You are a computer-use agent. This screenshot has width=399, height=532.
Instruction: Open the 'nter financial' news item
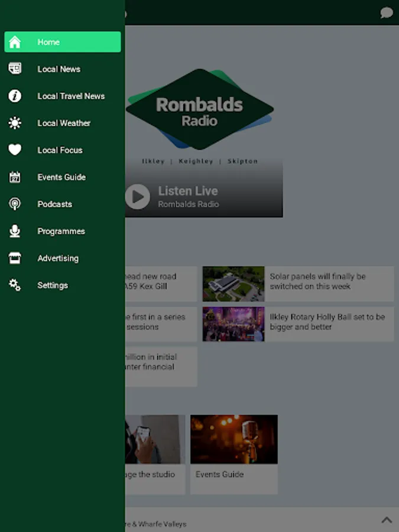click(161, 366)
